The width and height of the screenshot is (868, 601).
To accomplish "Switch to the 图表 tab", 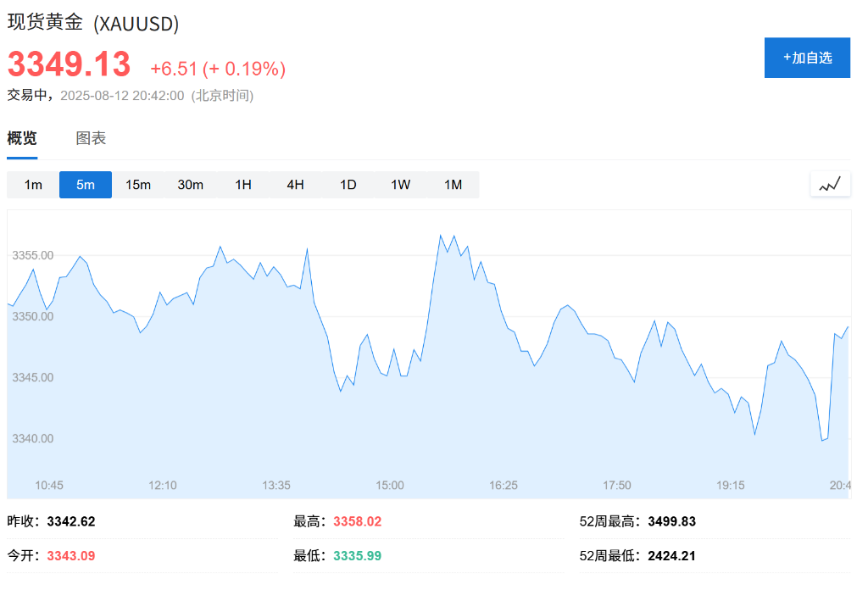I will point(91,138).
